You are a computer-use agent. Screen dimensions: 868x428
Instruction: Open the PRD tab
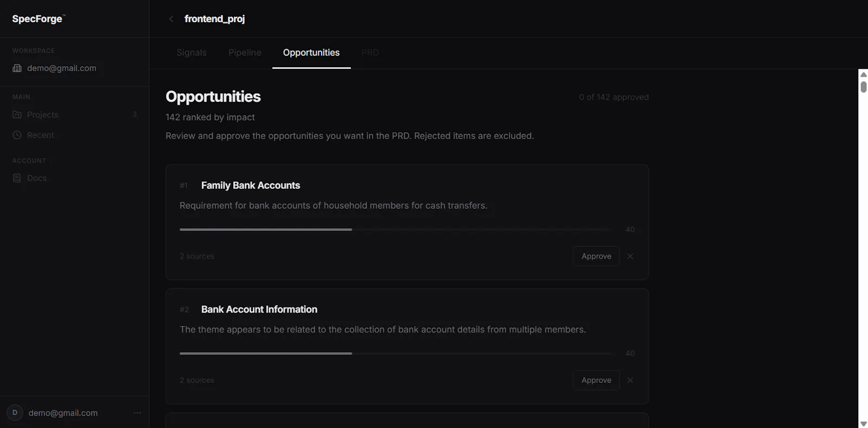point(370,53)
